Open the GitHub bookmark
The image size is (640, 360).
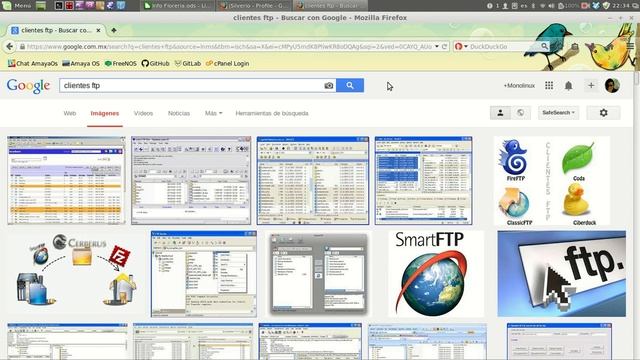155,63
